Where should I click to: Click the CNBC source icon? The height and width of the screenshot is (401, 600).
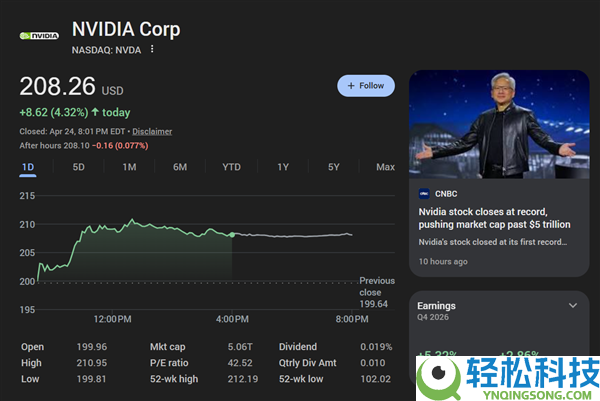424,194
